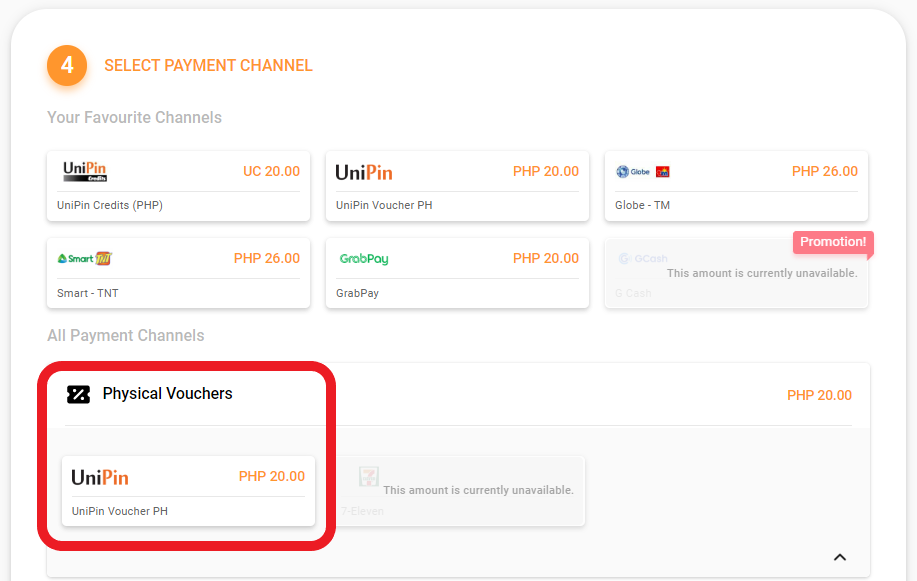The width and height of the screenshot is (917, 581).
Task: Click the green Smart logo
Action: [75, 259]
